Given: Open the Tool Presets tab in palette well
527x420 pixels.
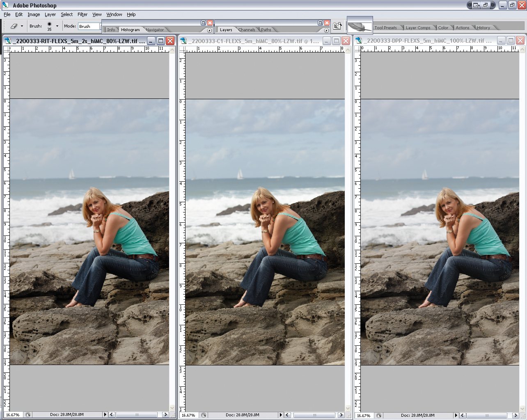Looking at the screenshot, I should click(x=385, y=27).
